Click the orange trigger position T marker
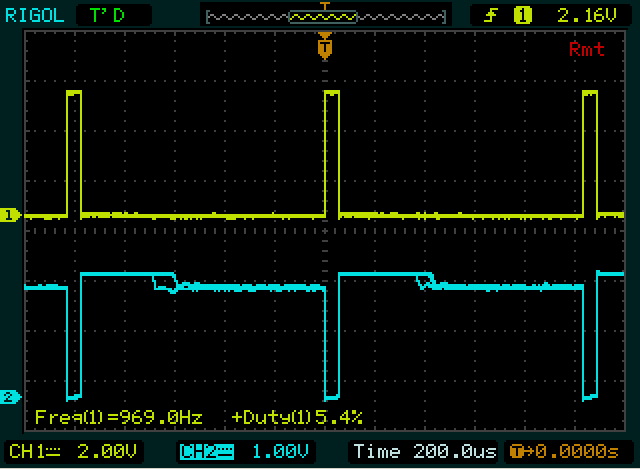The height and width of the screenshot is (469, 640). click(325, 47)
